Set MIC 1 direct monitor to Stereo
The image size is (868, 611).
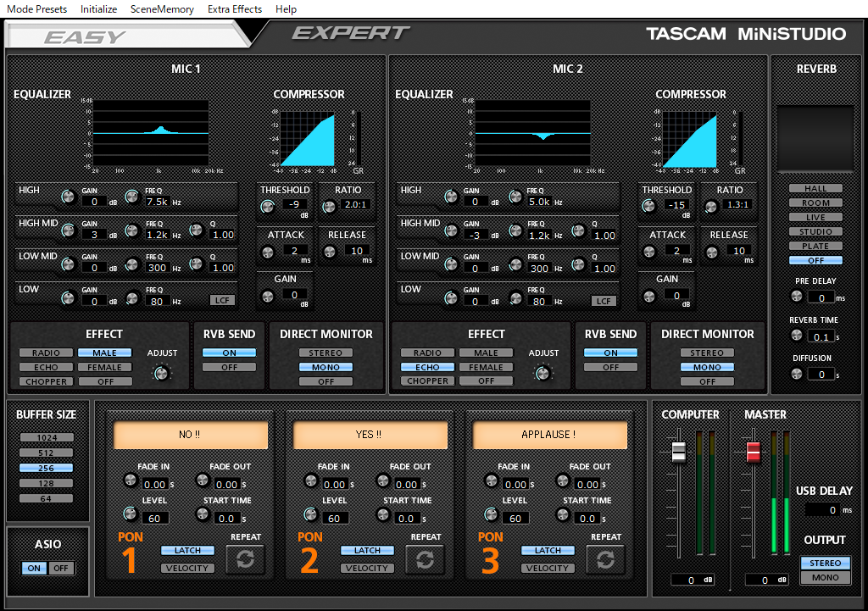point(325,353)
